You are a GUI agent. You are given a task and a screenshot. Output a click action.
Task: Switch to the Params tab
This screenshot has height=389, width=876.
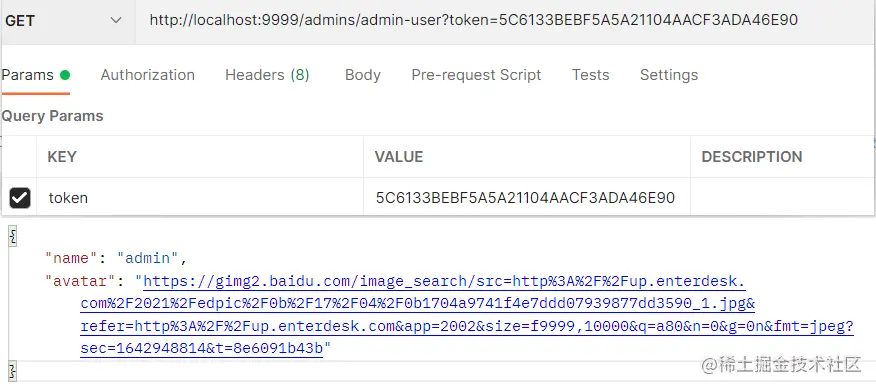tap(28, 75)
